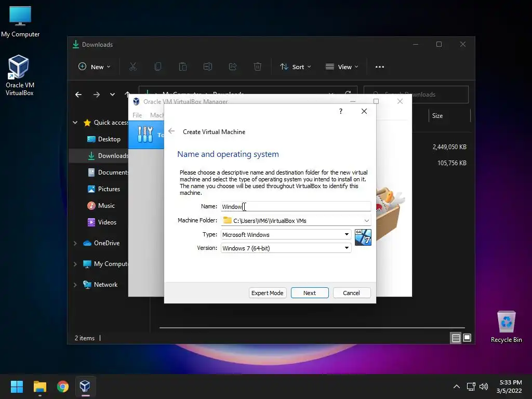This screenshot has height=399, width=532.
Task: Expand the OneDrive tree node
Action: click(x=75, y=243)
